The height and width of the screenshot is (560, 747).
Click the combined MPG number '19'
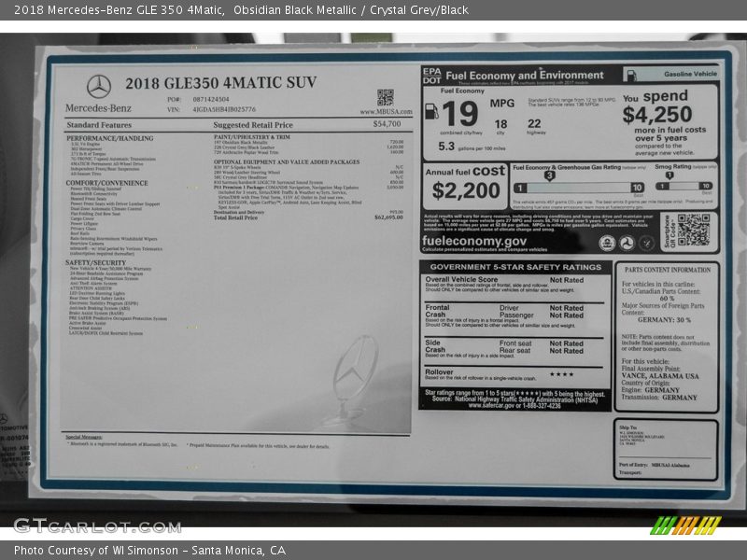click(459, 113)
